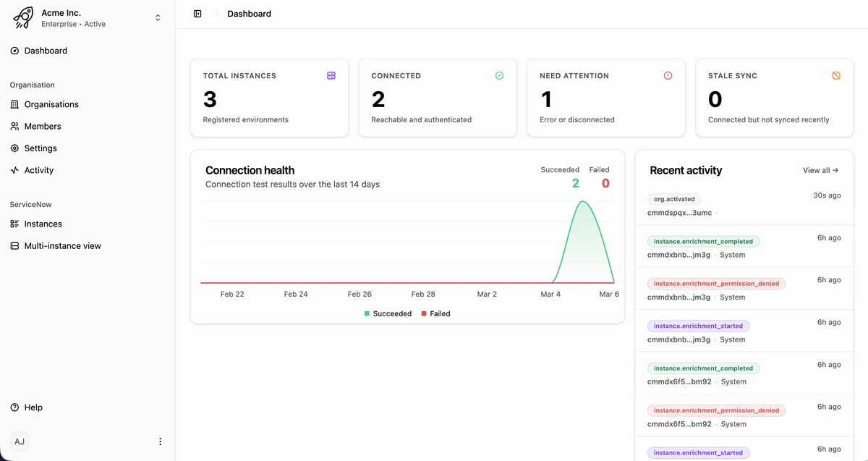Click the org.activated activity tag
This screenshot has height=461, width=868.
(x=674, y=199)
